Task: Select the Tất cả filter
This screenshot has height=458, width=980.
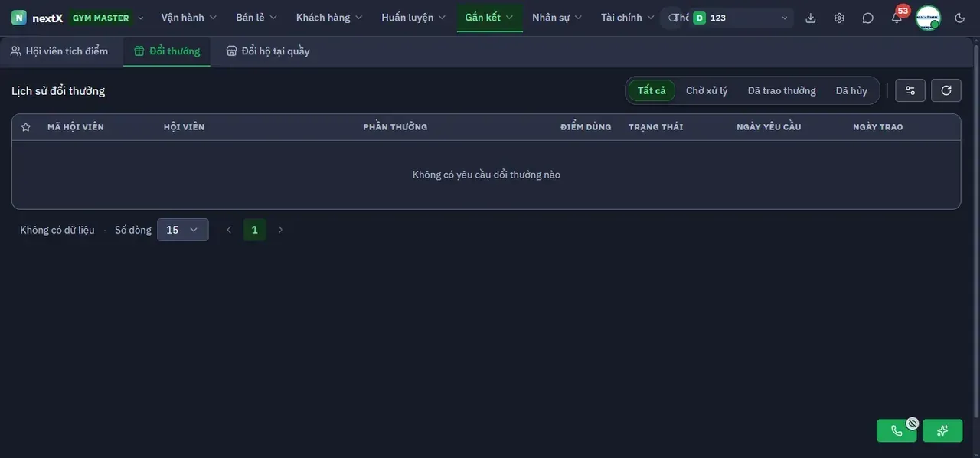Action: point(652,90)
